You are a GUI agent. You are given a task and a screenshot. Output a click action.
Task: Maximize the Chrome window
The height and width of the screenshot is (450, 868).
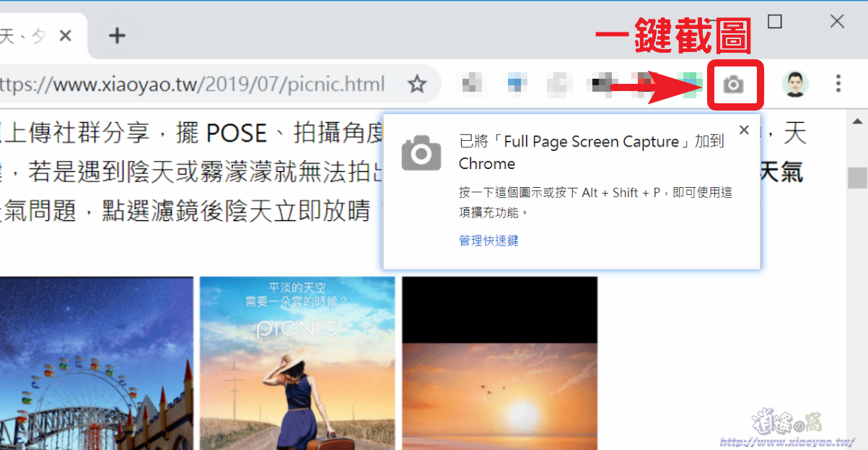click(775, 22)
